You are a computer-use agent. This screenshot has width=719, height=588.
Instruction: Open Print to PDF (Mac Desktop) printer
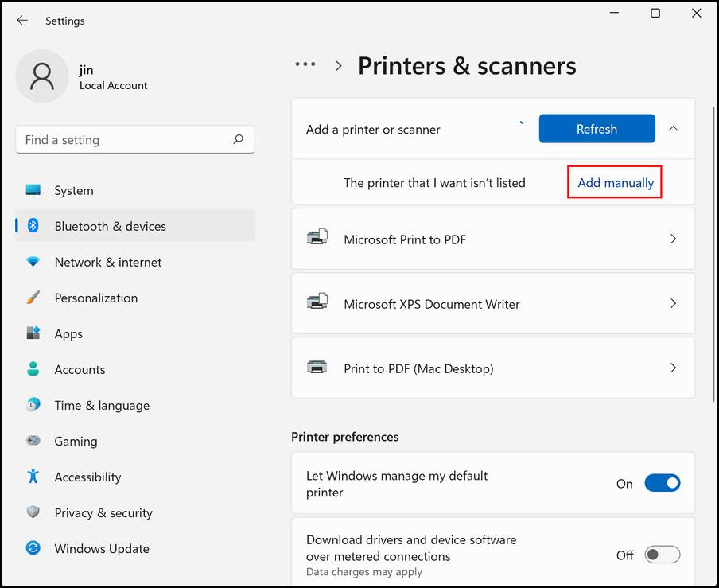click(x=674, y=368)
